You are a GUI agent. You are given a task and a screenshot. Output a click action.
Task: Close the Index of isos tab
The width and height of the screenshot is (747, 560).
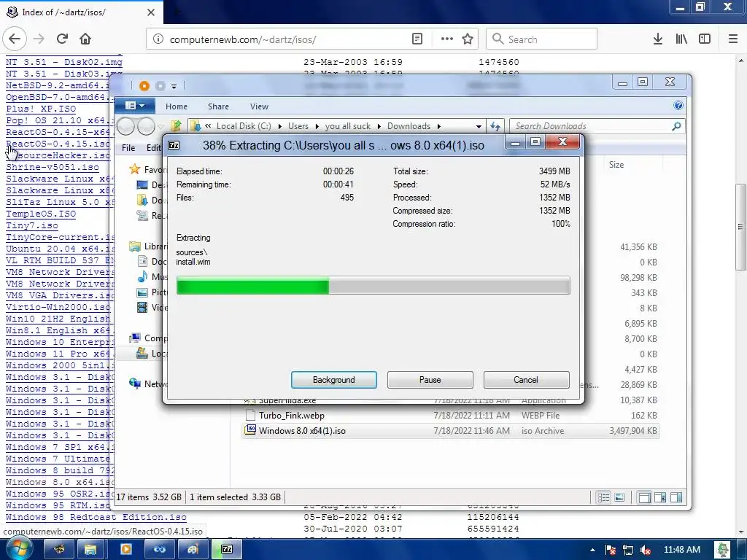pyautogui.click(x=151, y=12)
